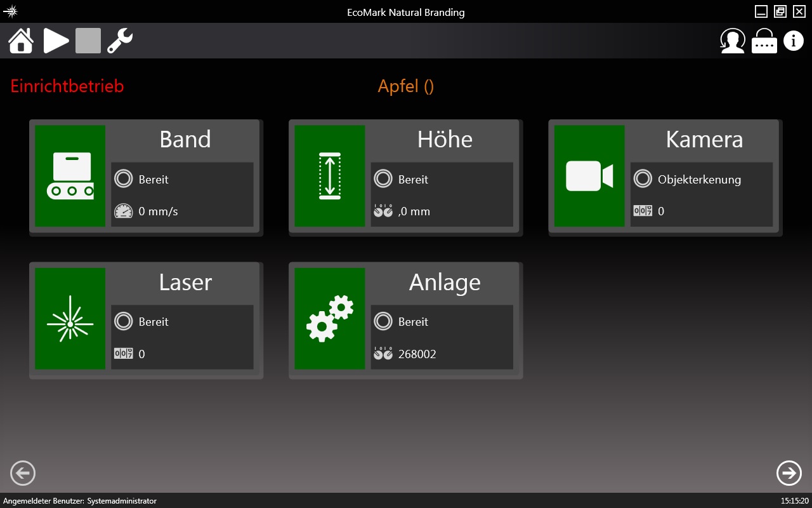Click the Laser Bereit status indicator

pos(123,321)
